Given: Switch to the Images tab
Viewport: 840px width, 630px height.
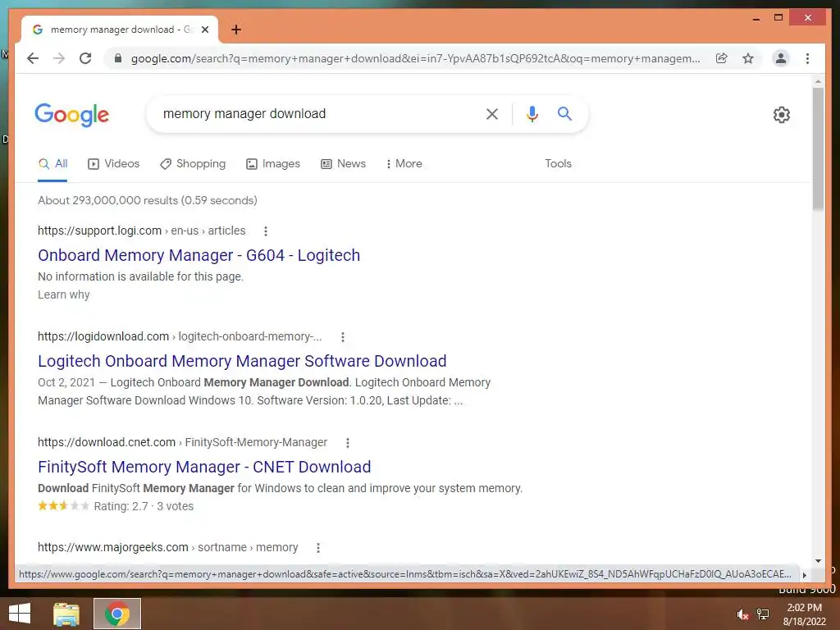Looking at the screenshot, I should (272, 164).
